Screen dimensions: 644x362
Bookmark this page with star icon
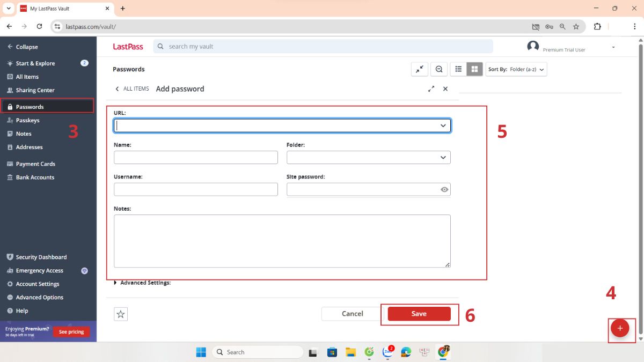(x=576, y=26)
